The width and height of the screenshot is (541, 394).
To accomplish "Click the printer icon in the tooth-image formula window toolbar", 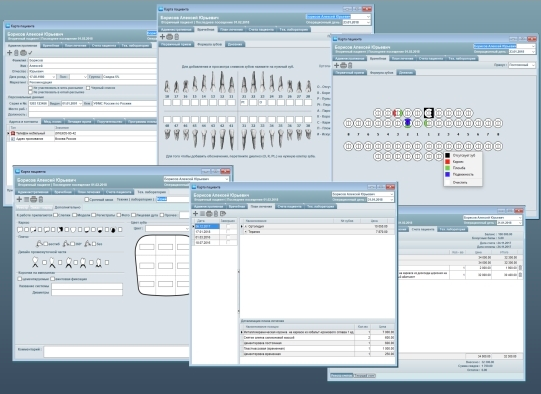I will pyautogui.click(x=169, y=37).
